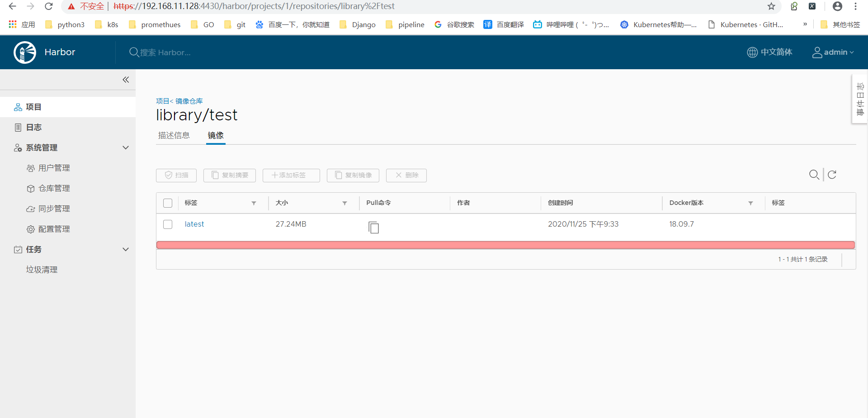This screenshot has width=868, height=418.
Task: Click the 同步管理 replication icon
Action: click(31, 209)
